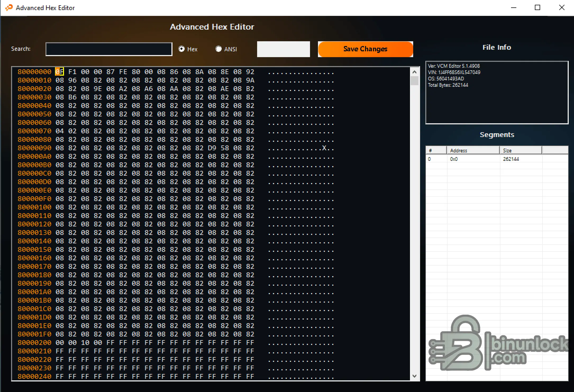Click the 87 byte in row 80000000
The height and width of the screenshot is (392, 574).
click(110, 72)
